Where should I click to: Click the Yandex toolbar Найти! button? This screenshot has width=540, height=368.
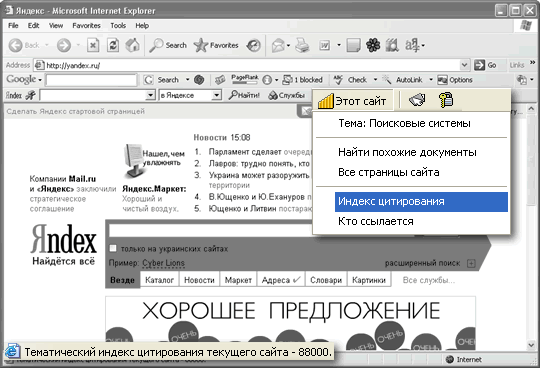click(244, 95)
